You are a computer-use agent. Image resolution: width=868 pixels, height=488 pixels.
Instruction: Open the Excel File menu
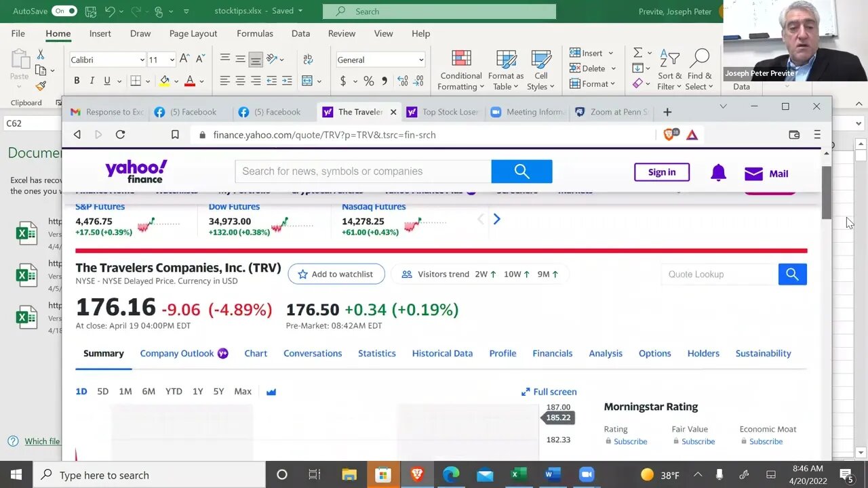tap(18, 33)
